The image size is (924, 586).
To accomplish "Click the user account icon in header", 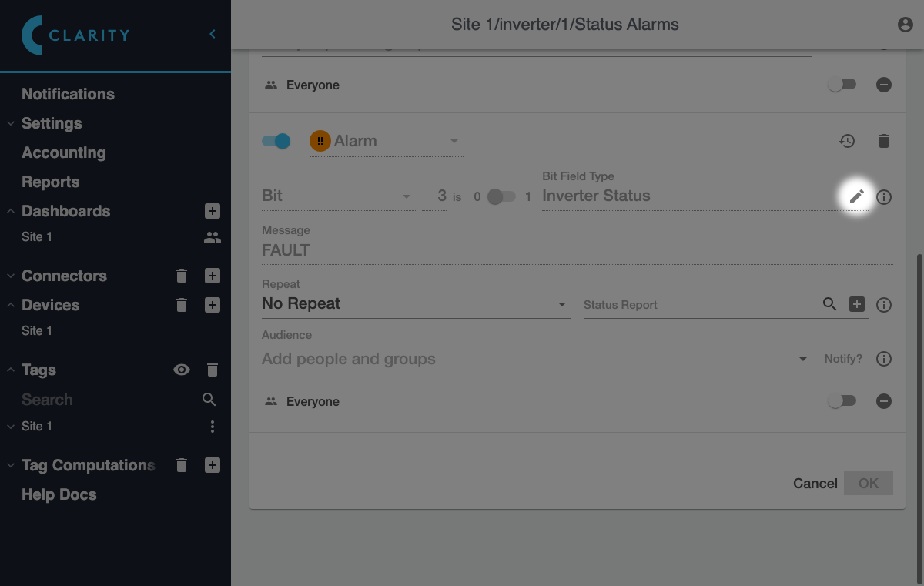I will (x=906, y=25).
